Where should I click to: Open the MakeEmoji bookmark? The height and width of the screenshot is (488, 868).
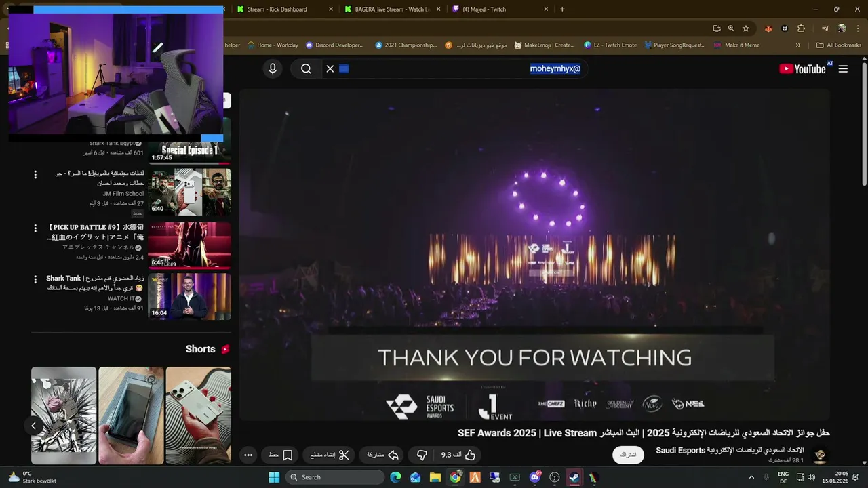[545, 45]
